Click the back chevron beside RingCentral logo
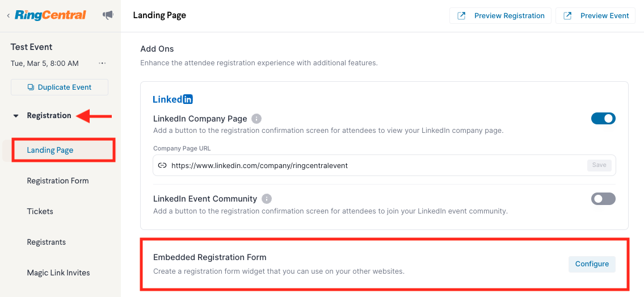The height and width of the screenshot is (297, 644). point(8,15)
